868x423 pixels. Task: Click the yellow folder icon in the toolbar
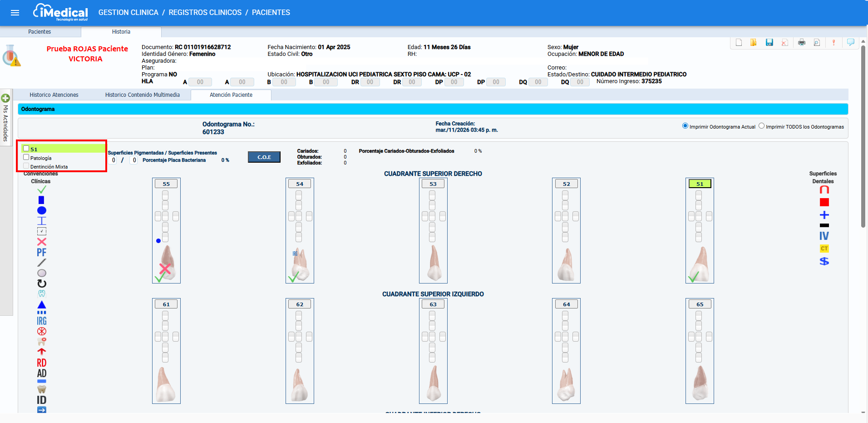point(754,43)
